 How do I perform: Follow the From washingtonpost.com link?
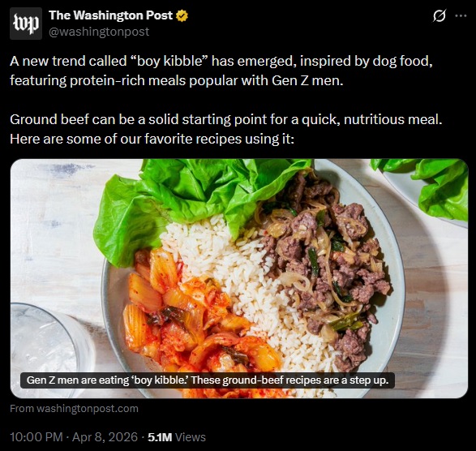point(74,409)
